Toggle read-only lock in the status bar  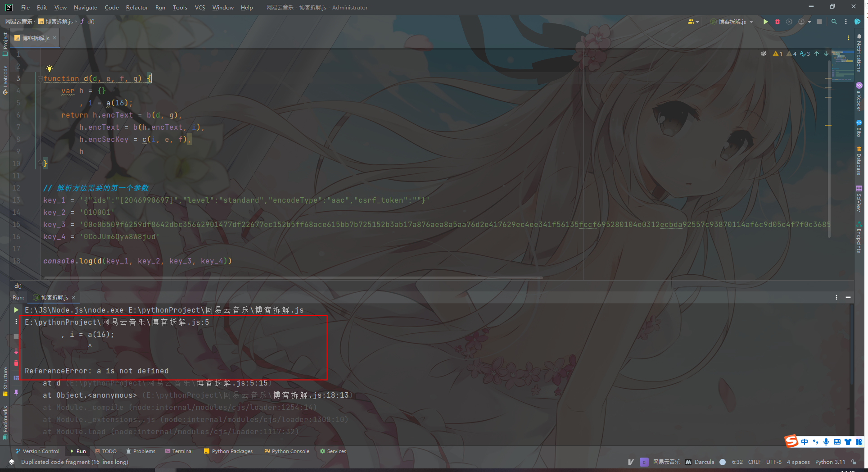coord(854,462)
